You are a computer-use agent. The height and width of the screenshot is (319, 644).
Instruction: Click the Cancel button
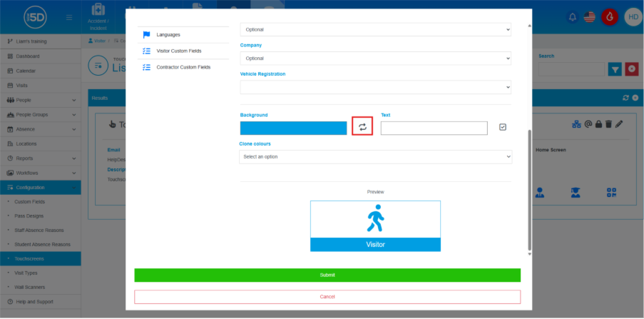coord(327,297)
